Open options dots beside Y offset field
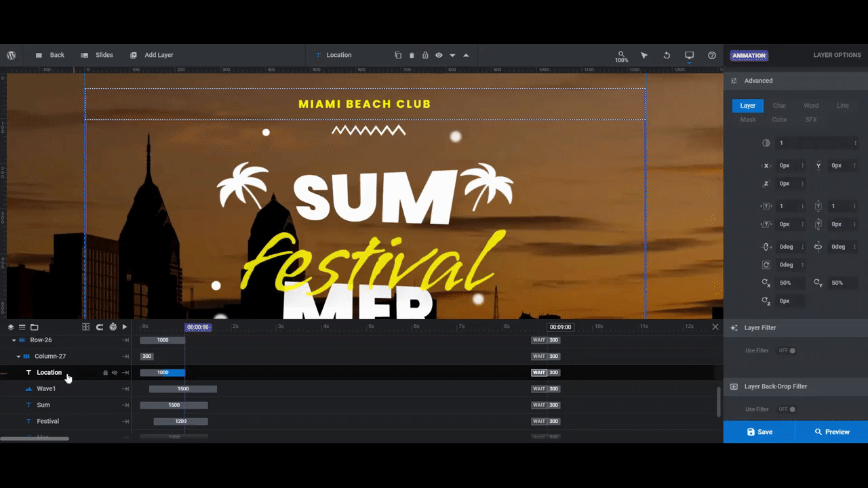This screenshot has width=868, height=488. (x=855, y=165)
